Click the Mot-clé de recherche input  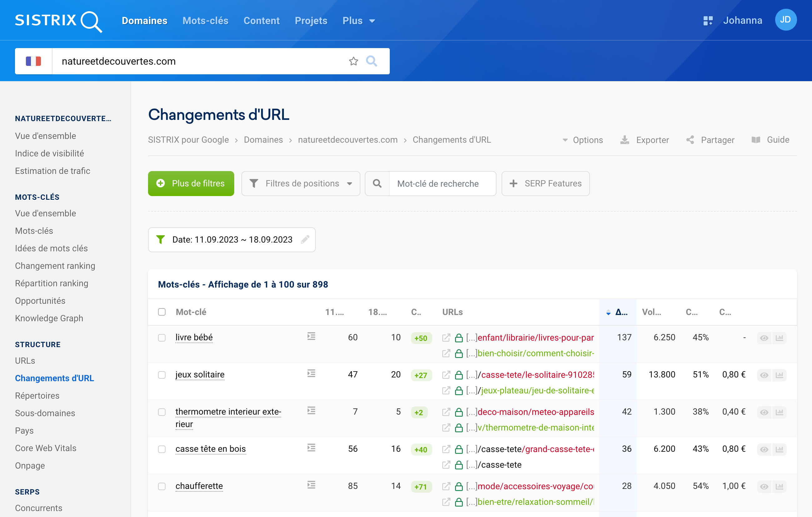[443, 184]
